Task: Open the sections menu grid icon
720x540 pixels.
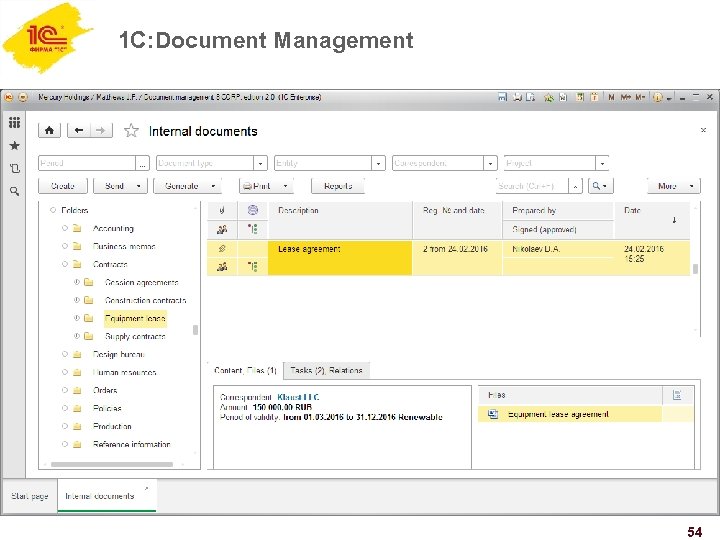Action: (x=14, y=122)
